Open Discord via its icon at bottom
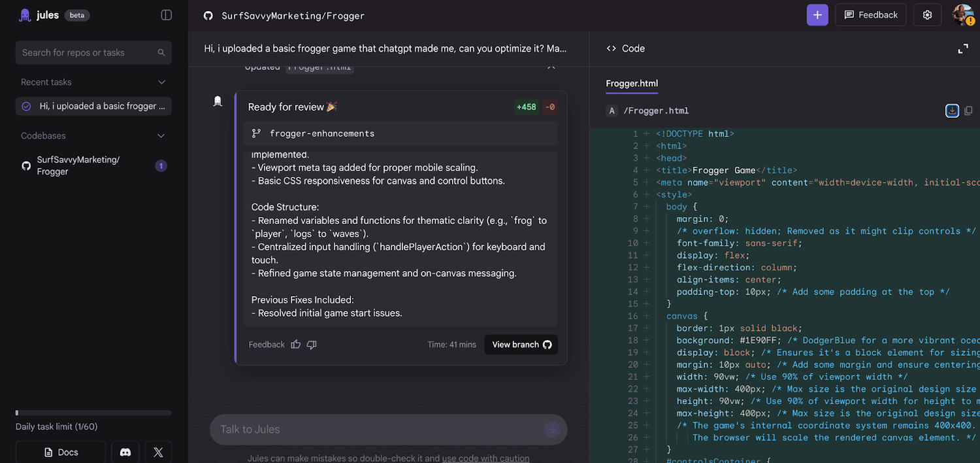980x463 pixels. click(125, 451)
